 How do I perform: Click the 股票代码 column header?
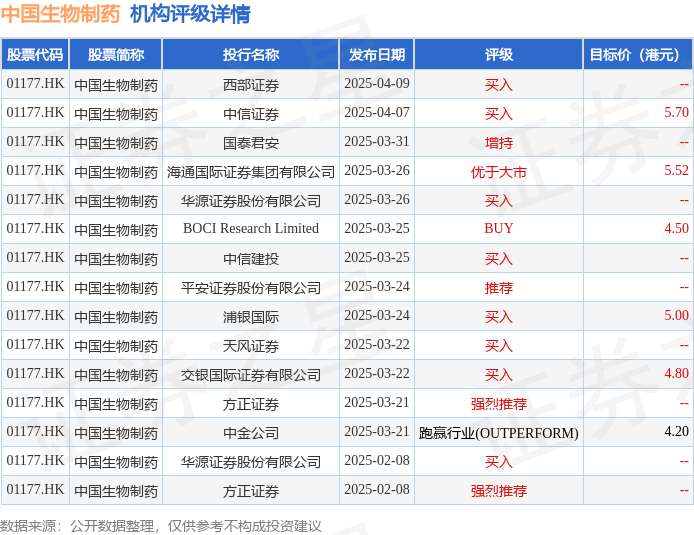tap(35, 54)
